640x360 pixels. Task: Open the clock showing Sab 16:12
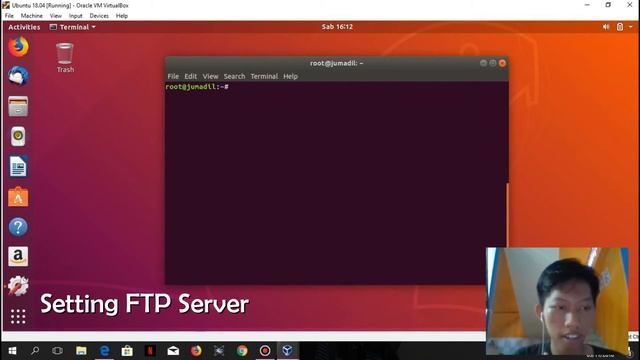tap(337, 27)
